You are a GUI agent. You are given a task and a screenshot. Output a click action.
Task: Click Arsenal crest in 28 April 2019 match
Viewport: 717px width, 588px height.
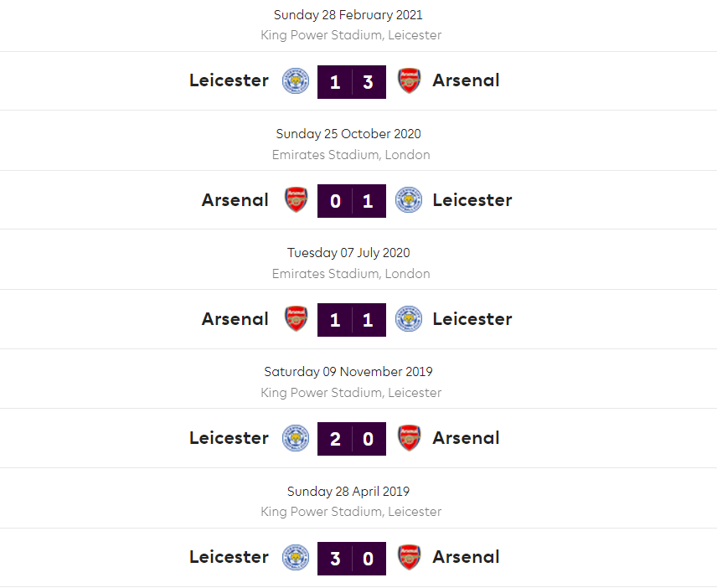click(x=409, y=557)
